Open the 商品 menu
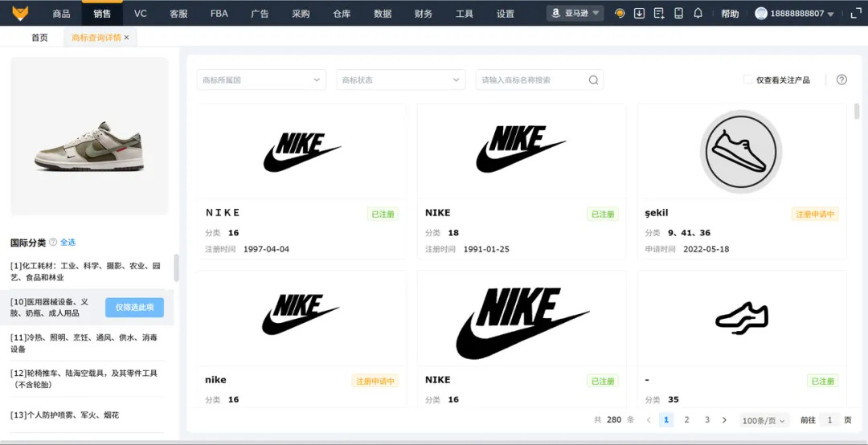 [x=61, y=14]
